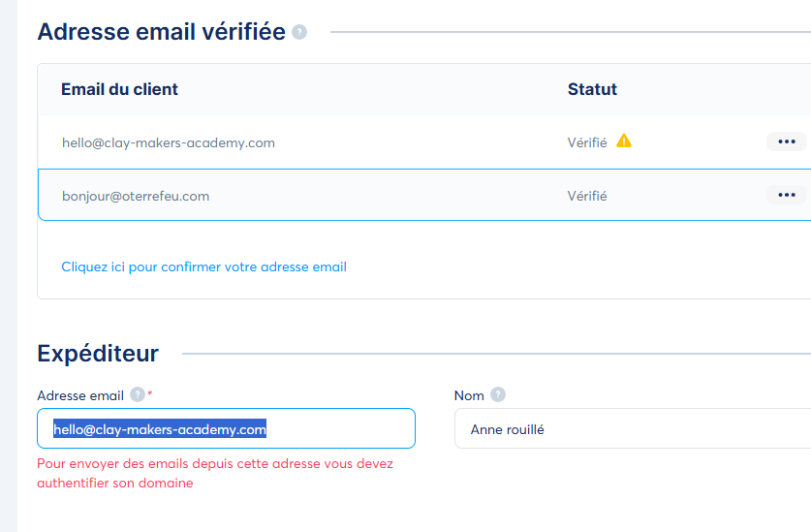
Task: Click help icon next to Nom label
Action: 498,394
